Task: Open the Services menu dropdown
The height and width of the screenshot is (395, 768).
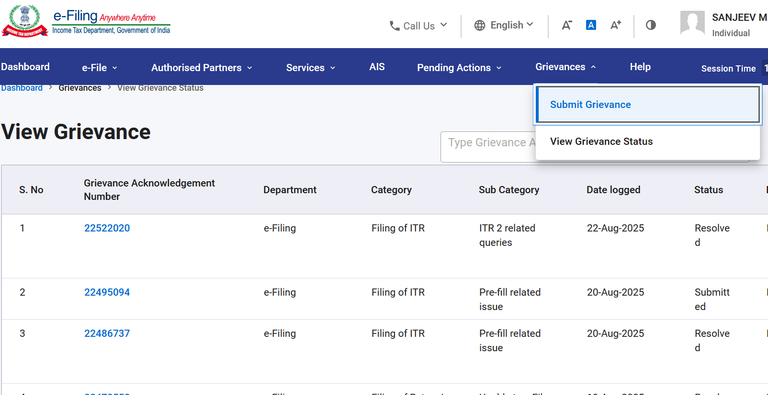Action: point(311,68)
